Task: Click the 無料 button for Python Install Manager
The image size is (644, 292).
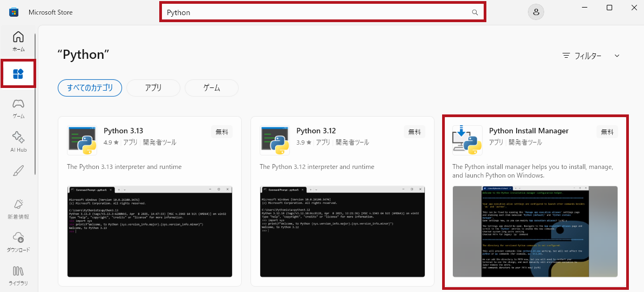Action: (x=607, y=132)
